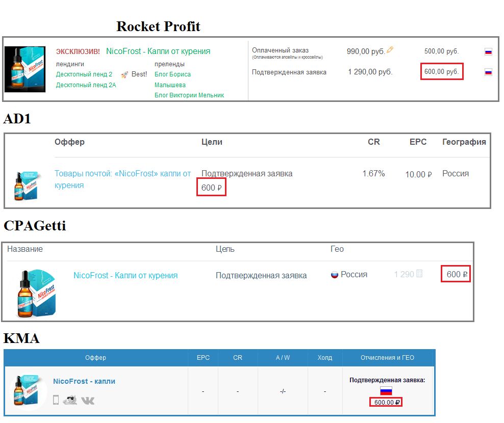Click the Russia flag beside highlighted 600,00 руб. payout
This screenshot has height=423, width=504.
tap(489, 72)
